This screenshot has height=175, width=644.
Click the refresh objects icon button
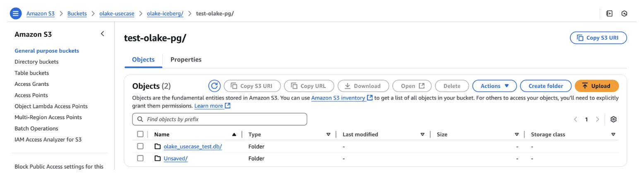(214, 86)
